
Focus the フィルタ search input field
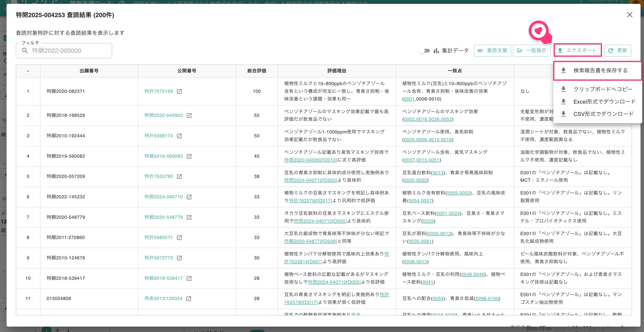(64, 50)
